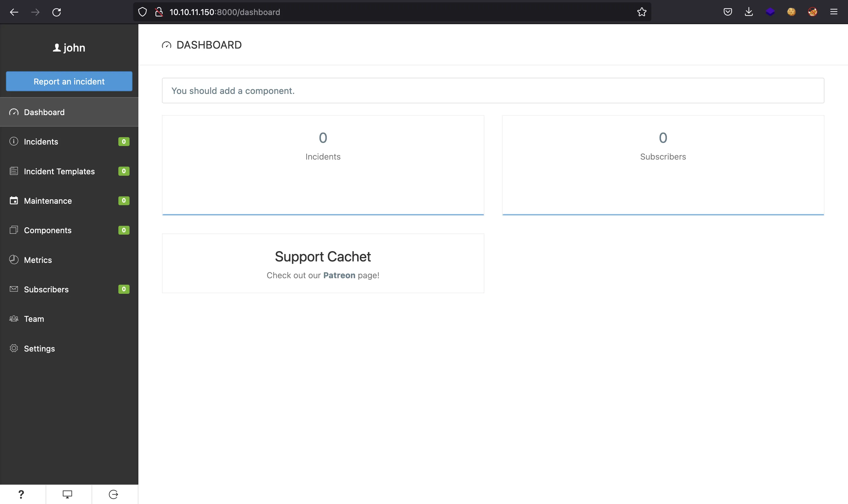848x504 pixels.
Task: Click the Incident Templates count badge
Action: pos(124,171)
